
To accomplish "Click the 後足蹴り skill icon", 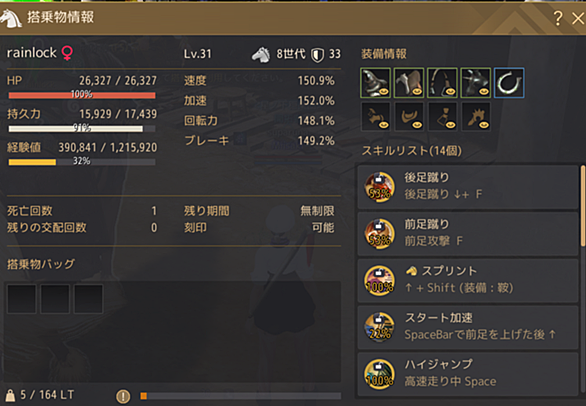I will [x=379, y=187].
